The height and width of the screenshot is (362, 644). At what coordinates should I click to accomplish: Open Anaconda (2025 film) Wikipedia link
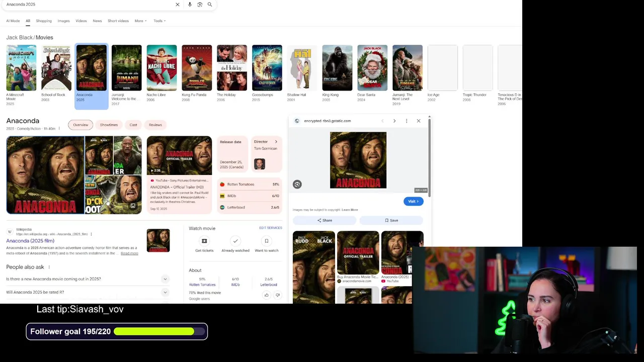pyautogui.click(x=30, y=241)
